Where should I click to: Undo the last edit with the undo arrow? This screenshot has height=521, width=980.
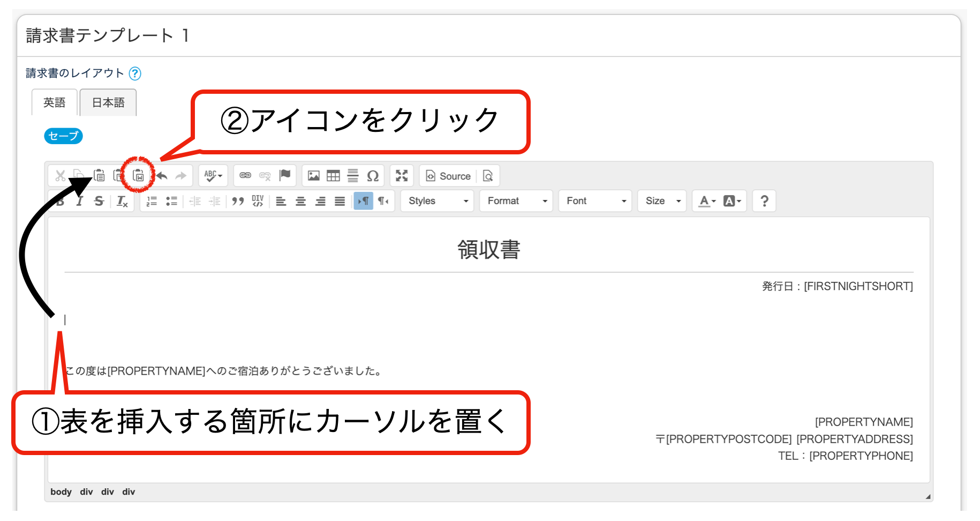tap(162, 176)
